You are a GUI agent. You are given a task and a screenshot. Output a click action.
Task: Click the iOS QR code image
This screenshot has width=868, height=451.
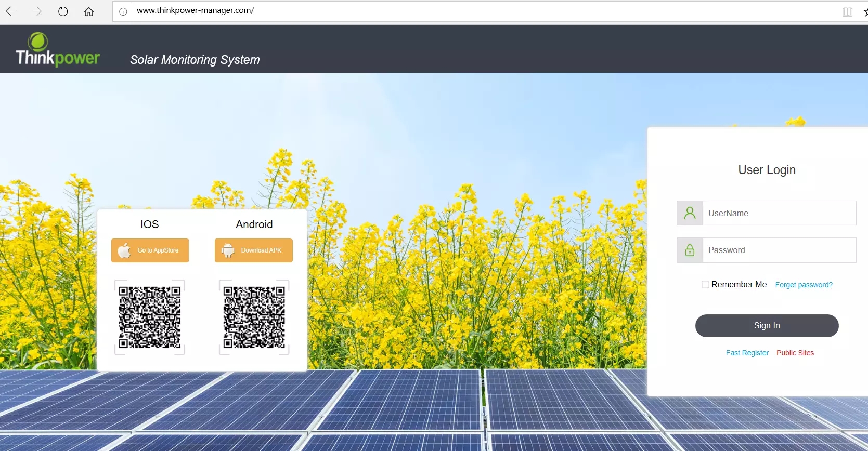click(x=150, y=317)
